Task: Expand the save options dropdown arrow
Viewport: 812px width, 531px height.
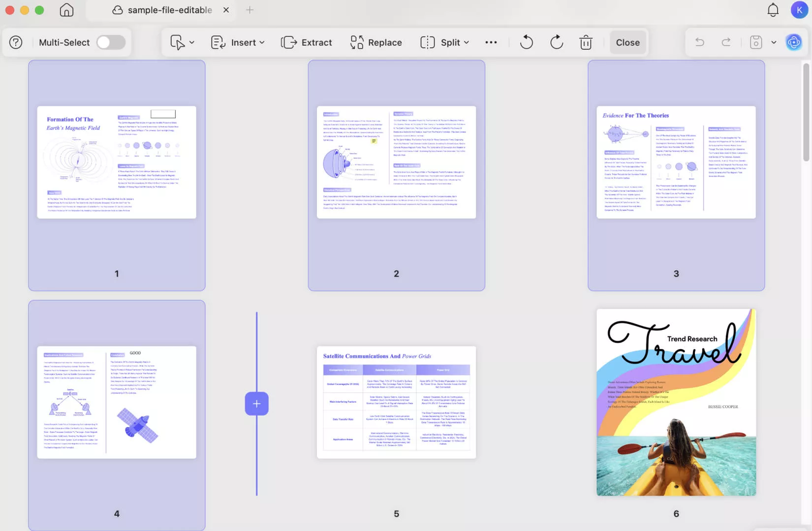Action: point(774,42)
